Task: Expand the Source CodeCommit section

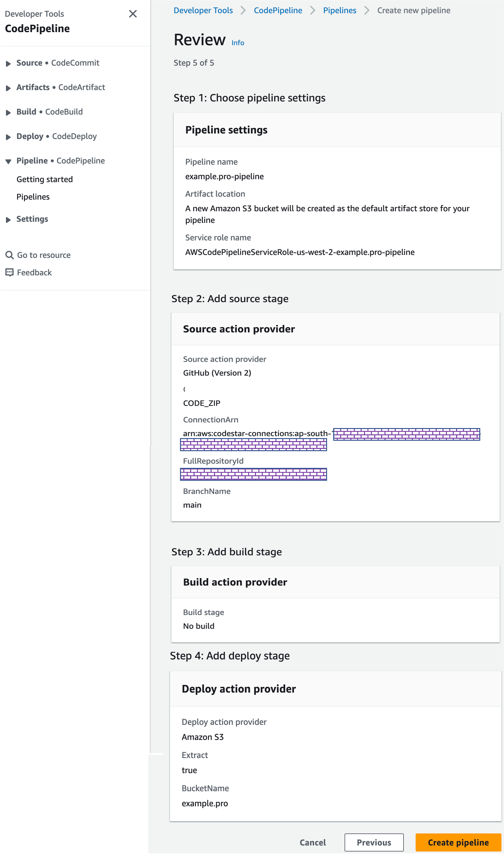Action: click(9, 63)
